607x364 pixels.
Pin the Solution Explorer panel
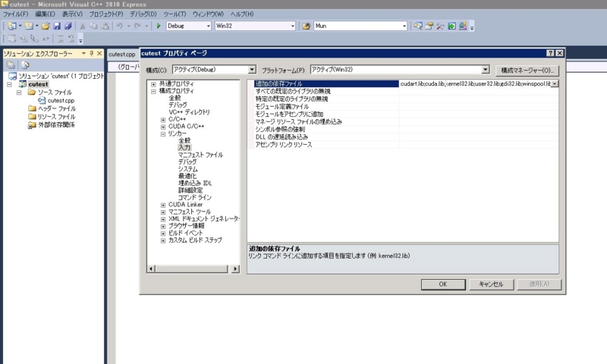tap(92, 53)
